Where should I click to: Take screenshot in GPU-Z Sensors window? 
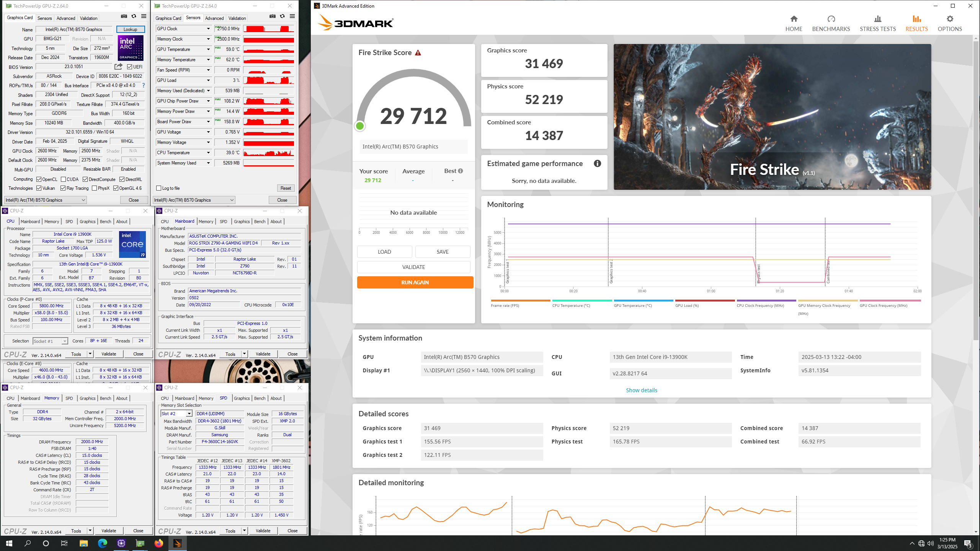[273, 16]
